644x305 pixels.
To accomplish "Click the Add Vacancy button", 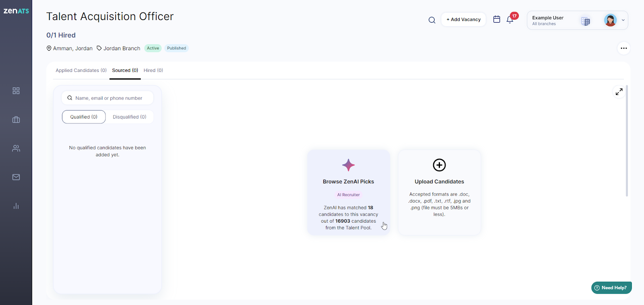I will tap(464, 19).
